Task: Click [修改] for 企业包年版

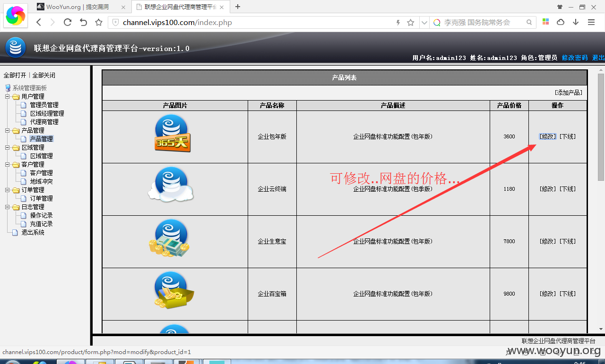Action: (x=548, y=136)
